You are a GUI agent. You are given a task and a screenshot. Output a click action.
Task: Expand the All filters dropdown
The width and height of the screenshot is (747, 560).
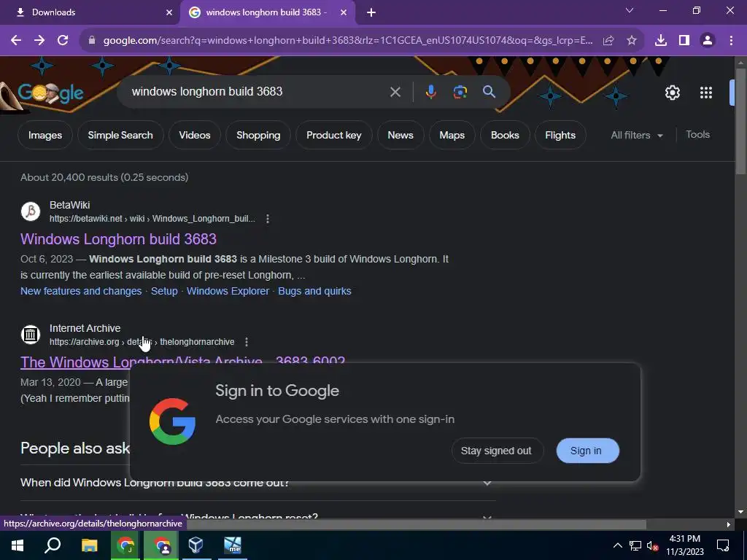coord(637,135)
